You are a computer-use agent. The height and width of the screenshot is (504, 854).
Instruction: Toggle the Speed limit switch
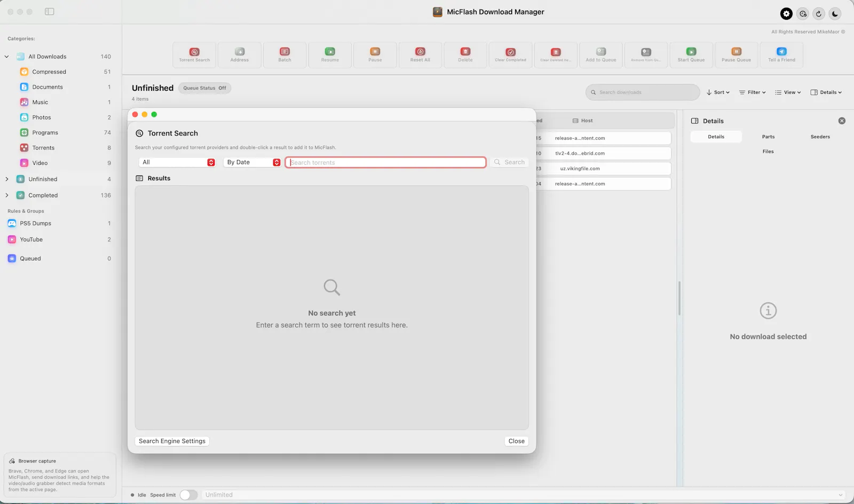click(x=188, y=495)
